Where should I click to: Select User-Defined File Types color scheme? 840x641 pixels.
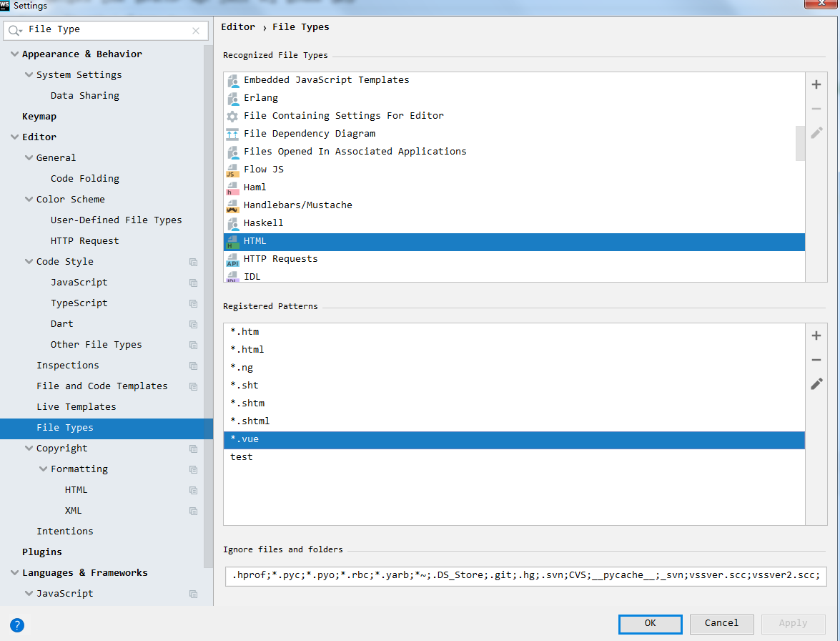(x=117, y=220)
